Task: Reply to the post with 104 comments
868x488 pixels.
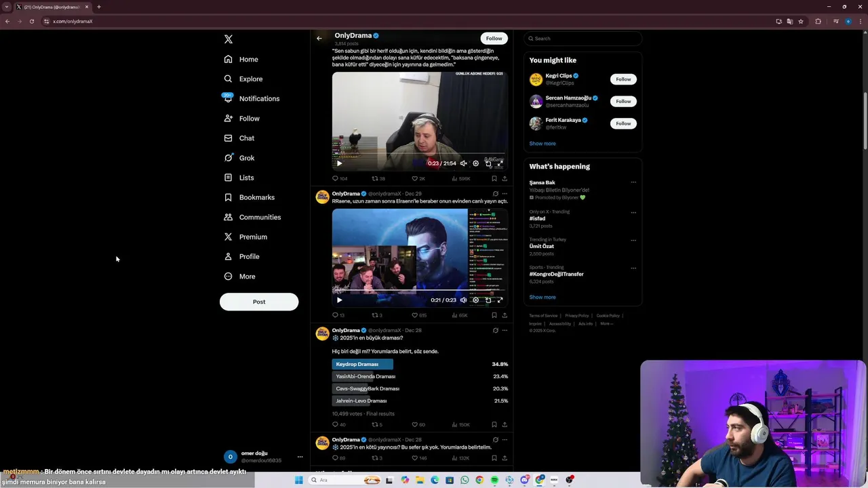Action: [340, 179]
